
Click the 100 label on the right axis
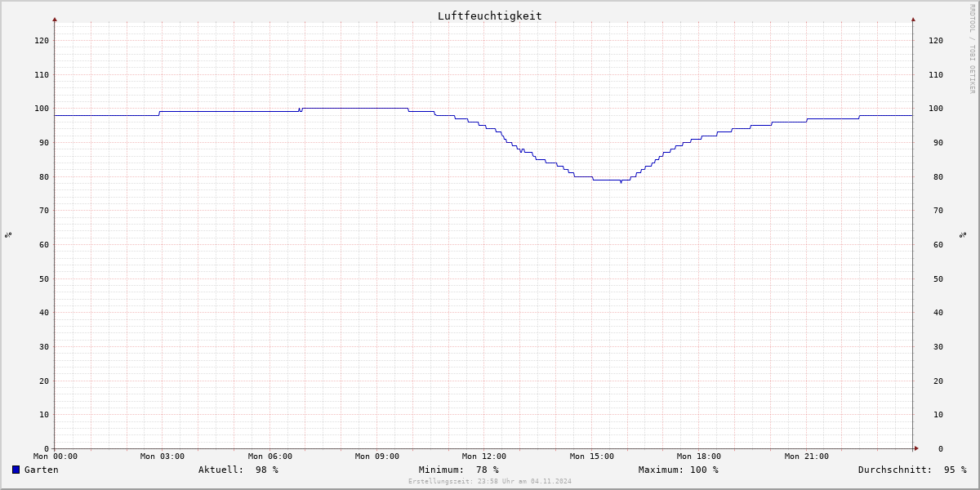(936, 108)
